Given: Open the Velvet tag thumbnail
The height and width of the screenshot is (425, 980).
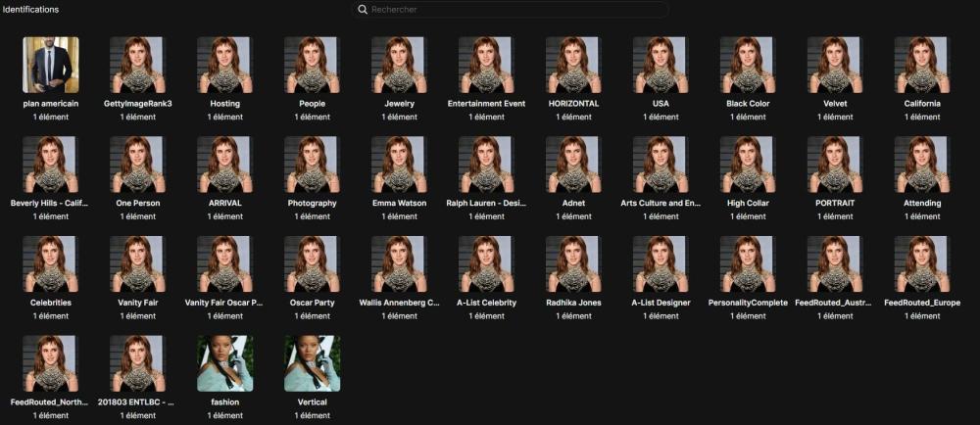Looking at the screenshot, I should pyautogui.click(x=835, y=65).
